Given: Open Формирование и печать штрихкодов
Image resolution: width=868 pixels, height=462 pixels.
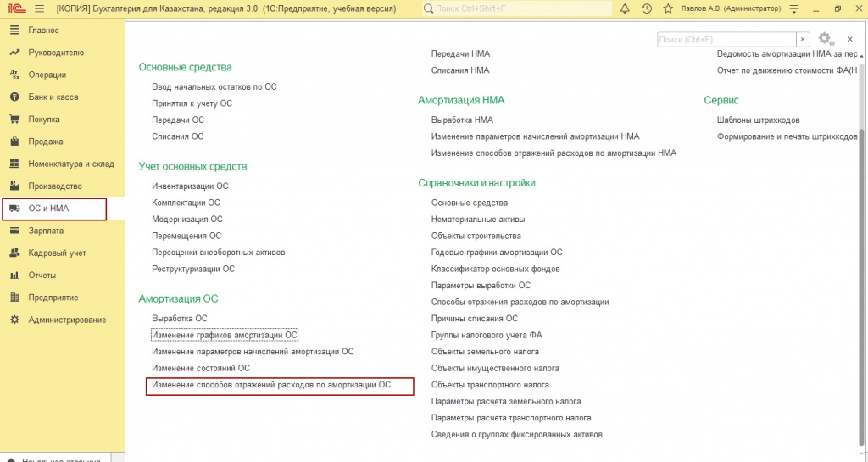Looking at the screenshot, I should (x=787, y=136).
